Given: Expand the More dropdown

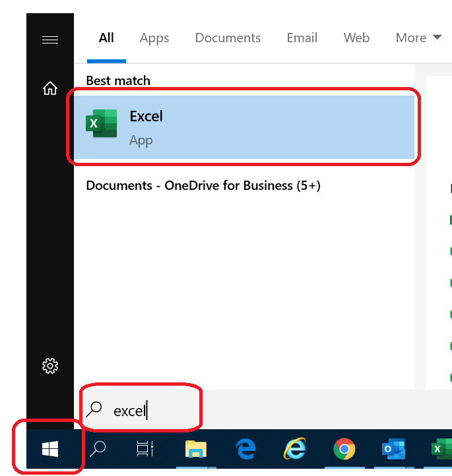Looking at the screenshot, I should [x=418, y=38].
